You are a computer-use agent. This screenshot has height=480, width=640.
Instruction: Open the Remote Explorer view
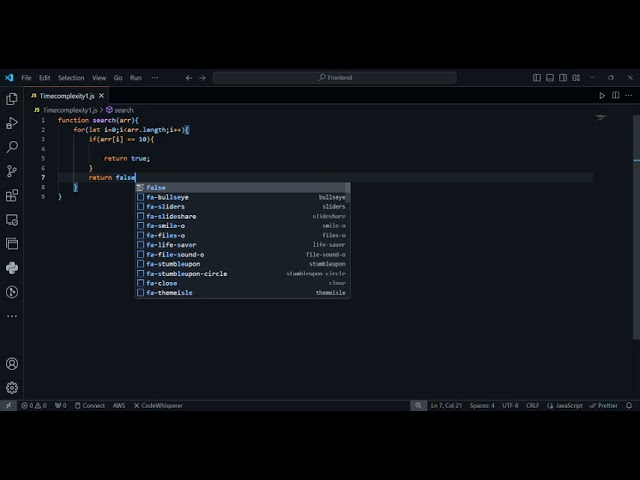click(x=12, y=220)
